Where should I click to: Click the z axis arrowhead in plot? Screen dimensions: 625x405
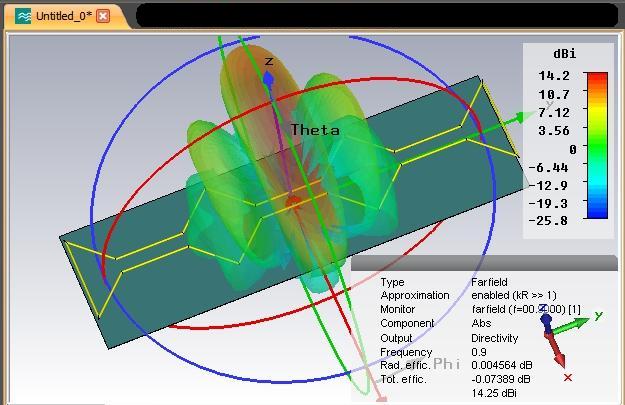point(269,80)
